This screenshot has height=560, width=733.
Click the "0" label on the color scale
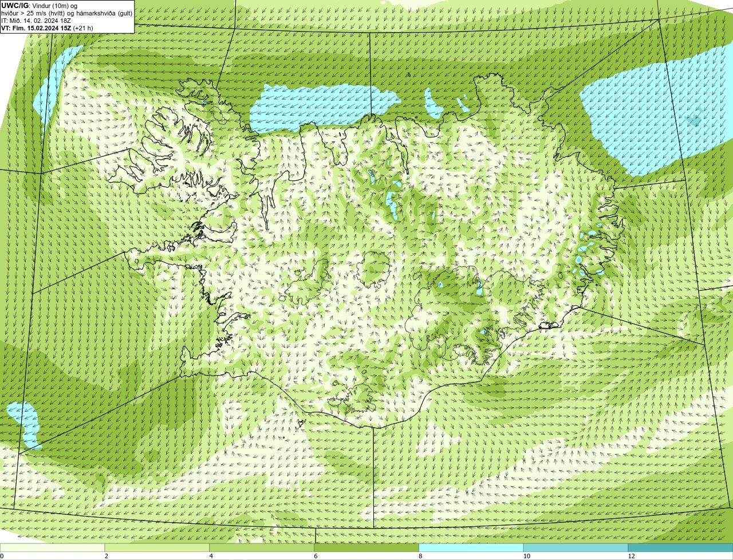2,556
